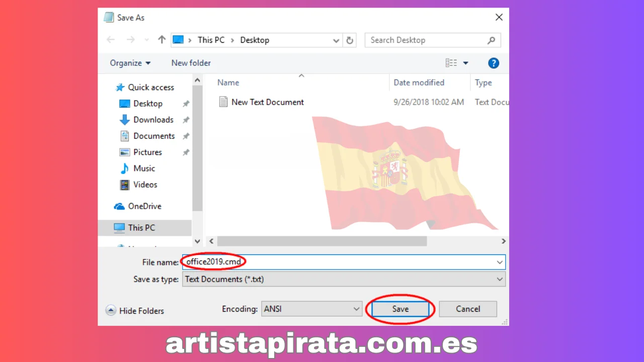
Task: Click the pin icon beside Desktop
Action: point(186,104)
